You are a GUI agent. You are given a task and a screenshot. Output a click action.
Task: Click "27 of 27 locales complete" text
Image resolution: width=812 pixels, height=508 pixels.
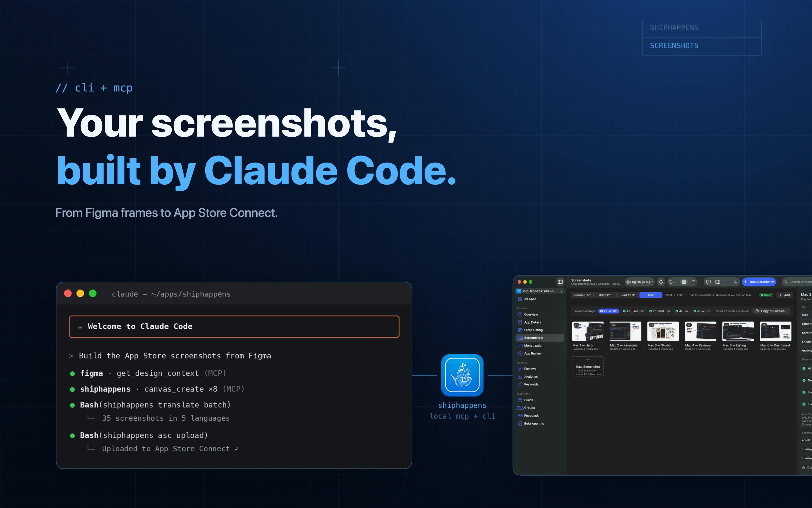point(732,311)
